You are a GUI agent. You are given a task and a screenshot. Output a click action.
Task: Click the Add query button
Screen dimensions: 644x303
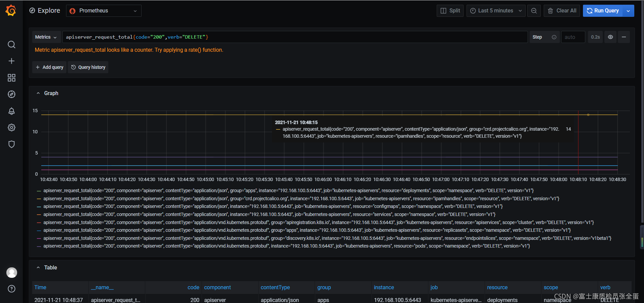(x=50, y=67)
